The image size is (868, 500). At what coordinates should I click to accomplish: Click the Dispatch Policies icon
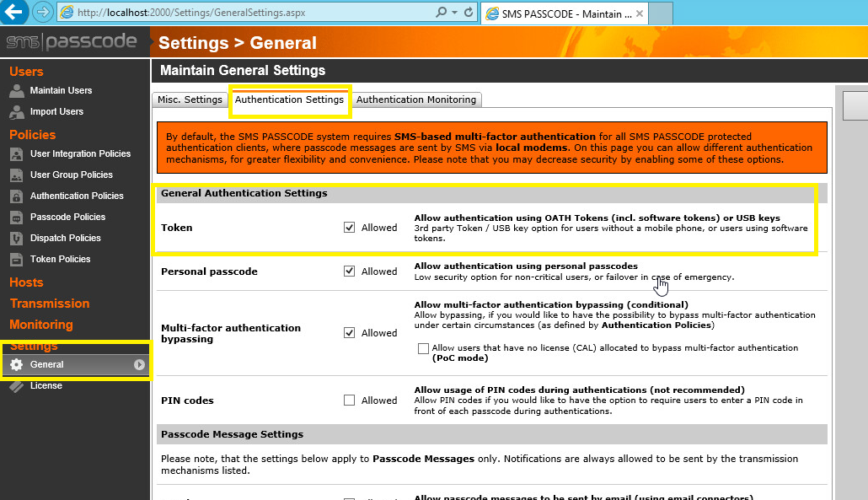click(17, 238)
